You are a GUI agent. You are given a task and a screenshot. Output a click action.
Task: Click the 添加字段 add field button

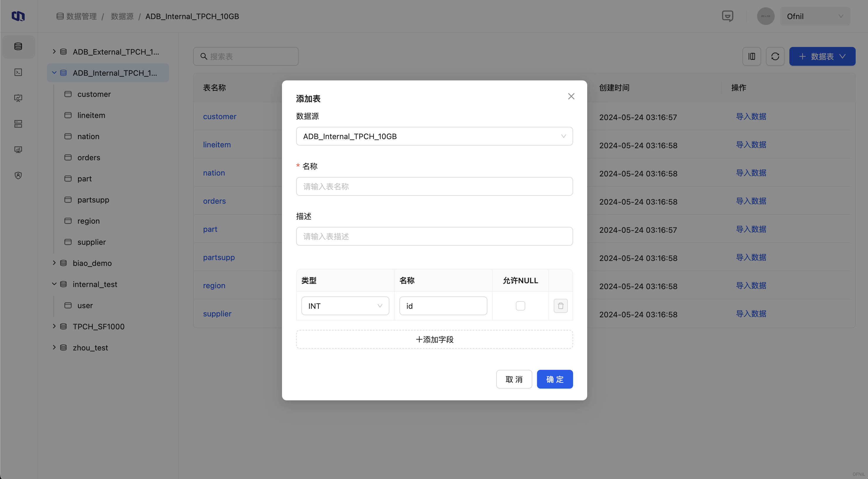(434, 339)
